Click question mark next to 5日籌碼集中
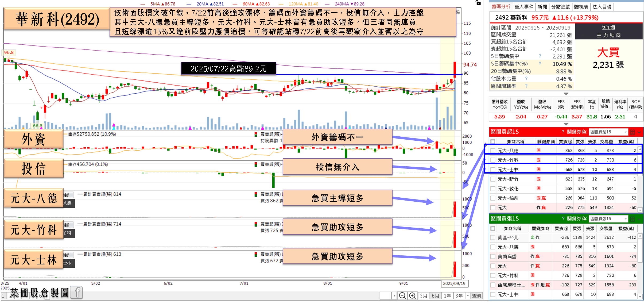Viewport: 644px width, 307px height. click(x=540, y=56)
